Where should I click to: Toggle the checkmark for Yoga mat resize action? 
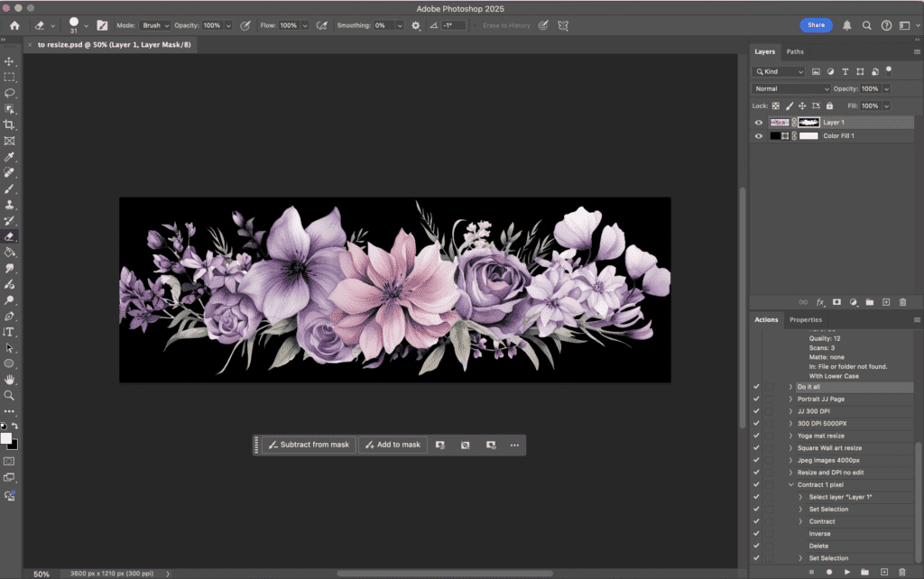pos(756,436)
